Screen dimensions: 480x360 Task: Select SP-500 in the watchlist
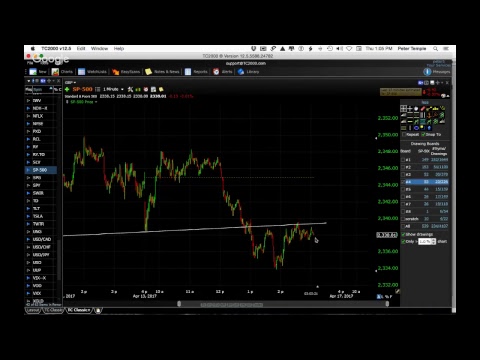pyautogui.click(x=41, y=170)
